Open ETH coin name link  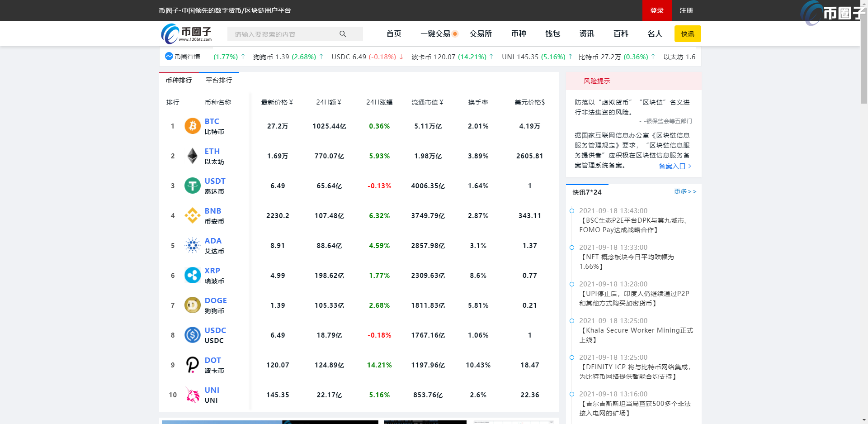coord(212,151)
